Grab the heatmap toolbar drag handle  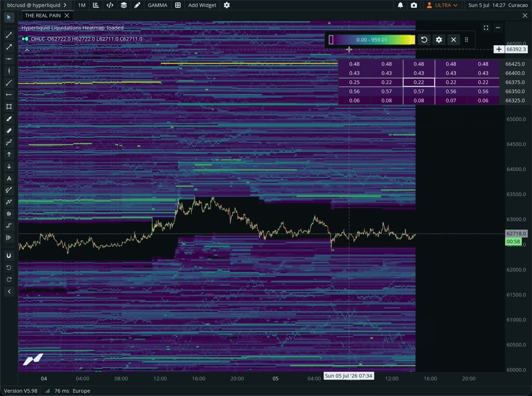(466, 39)
